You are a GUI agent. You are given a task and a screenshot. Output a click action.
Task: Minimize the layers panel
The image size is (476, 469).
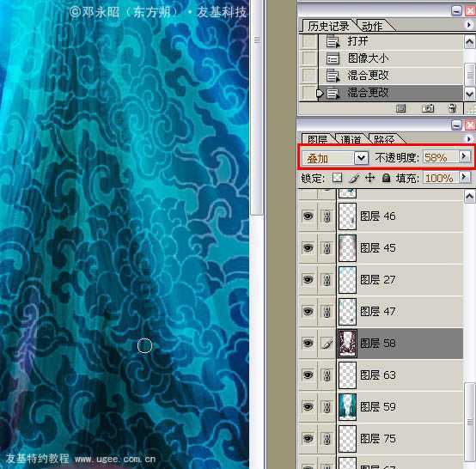[456, 125]
